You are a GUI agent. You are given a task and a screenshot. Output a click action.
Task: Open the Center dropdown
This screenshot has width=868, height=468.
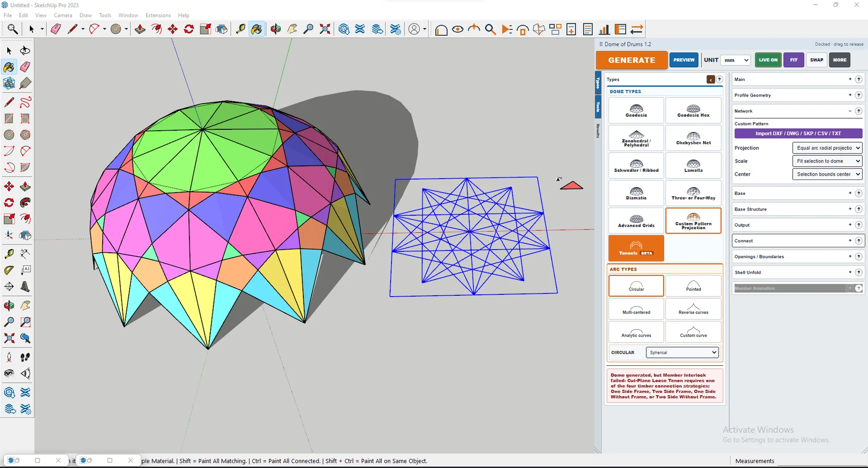pyautogui.click(x=827, y=174)
